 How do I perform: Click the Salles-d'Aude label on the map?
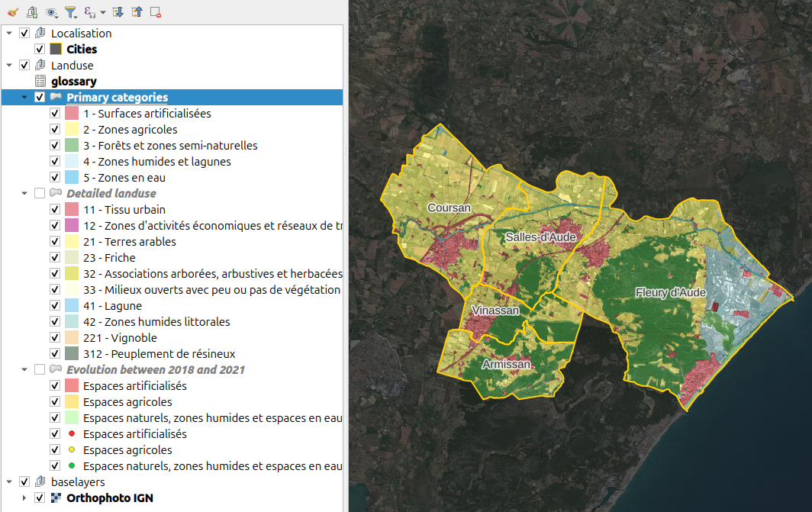[x=540, y=237]
